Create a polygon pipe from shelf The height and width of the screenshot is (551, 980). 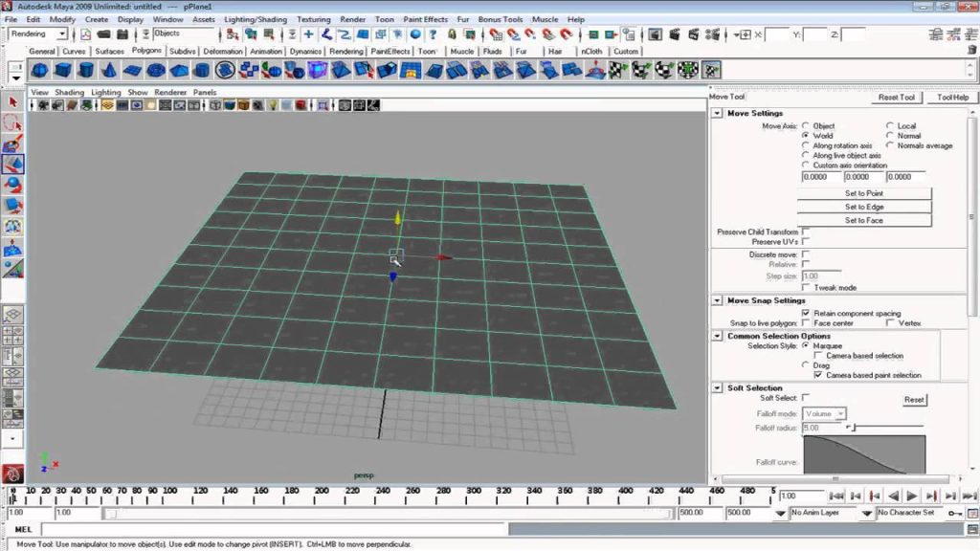coord(202,70)
